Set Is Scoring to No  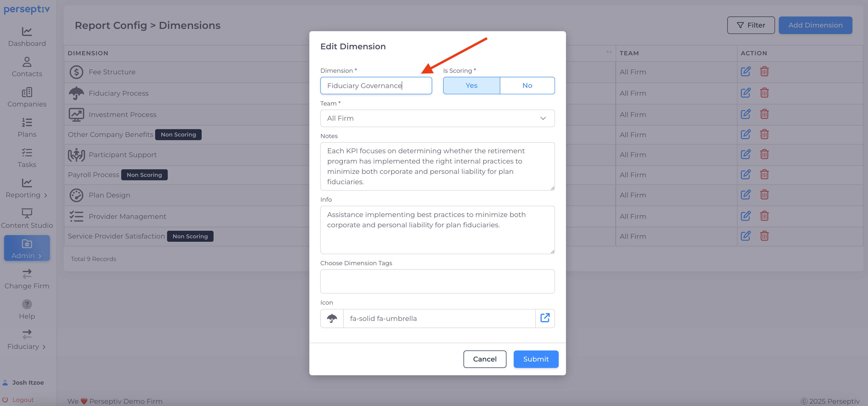(527, 86)
